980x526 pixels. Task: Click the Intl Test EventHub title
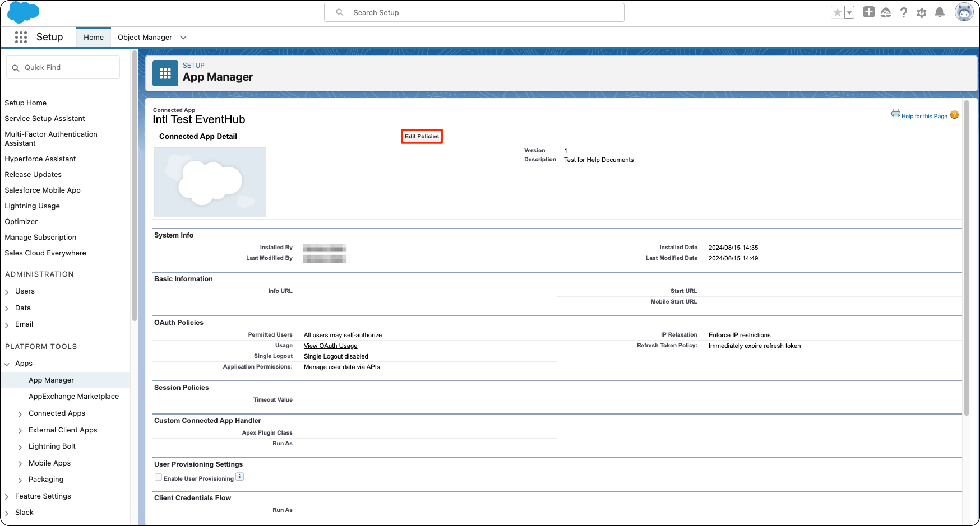(199, 119)
